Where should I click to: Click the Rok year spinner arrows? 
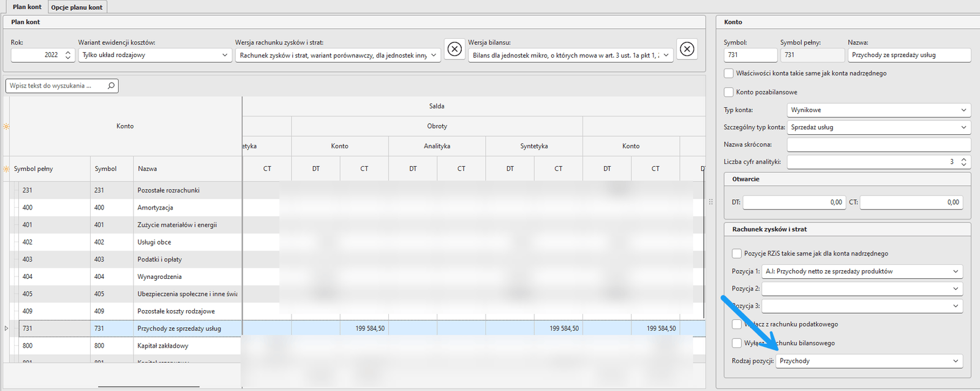pos(68,55)
